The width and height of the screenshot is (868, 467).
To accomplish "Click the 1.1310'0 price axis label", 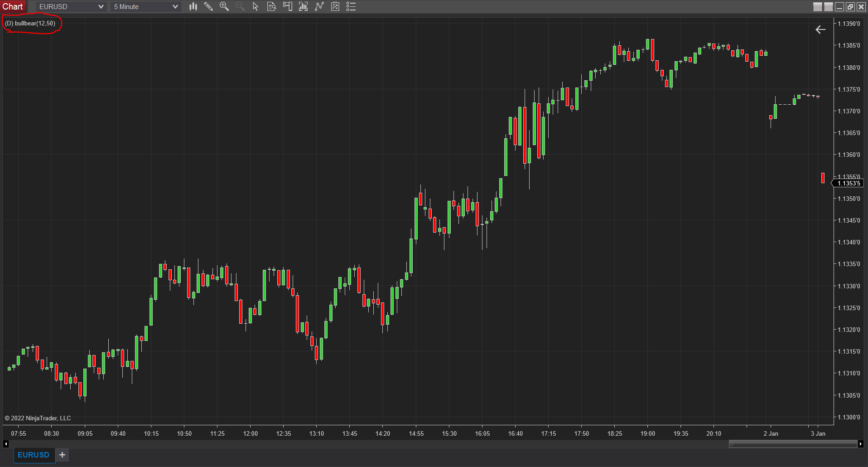I will pyautogui.click(x=849, y=373).
